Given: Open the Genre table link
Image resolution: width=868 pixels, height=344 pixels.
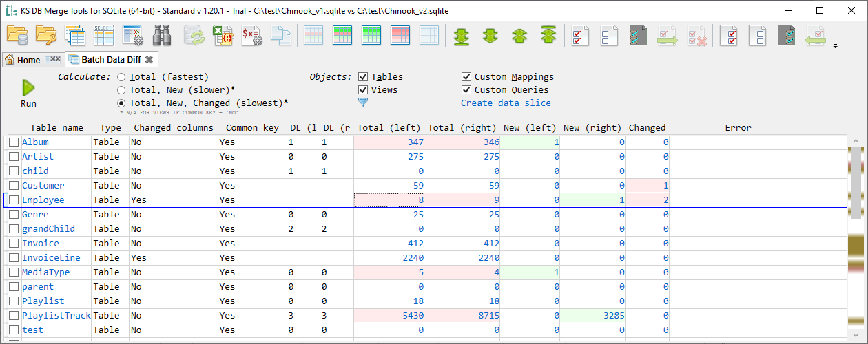Looking at the screenshot, I should (x=35, y=215).
